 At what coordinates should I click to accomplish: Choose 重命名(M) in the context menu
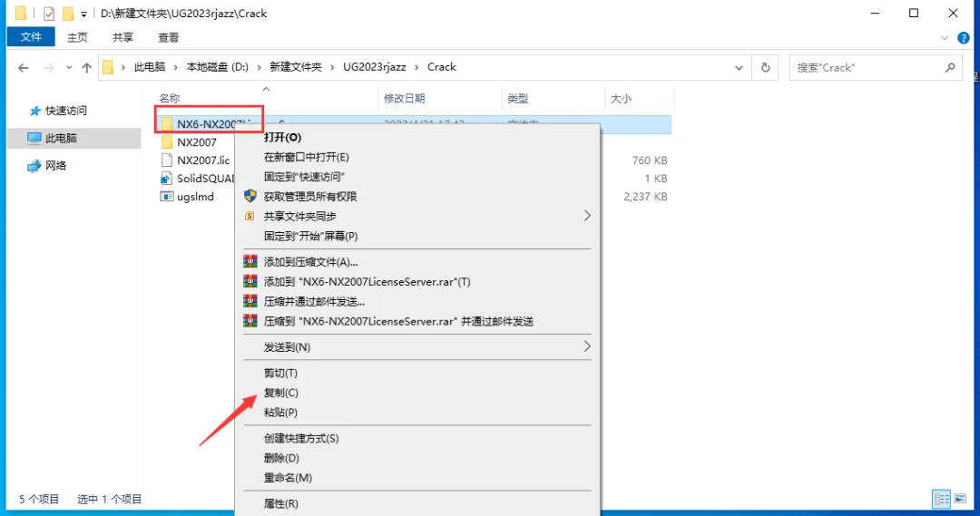click(416, 478)
